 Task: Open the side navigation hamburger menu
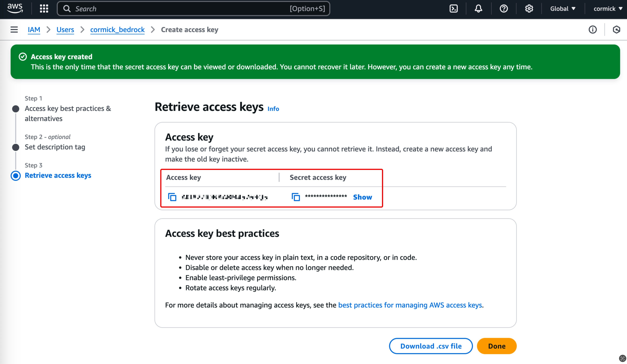[x=14, y=30]
